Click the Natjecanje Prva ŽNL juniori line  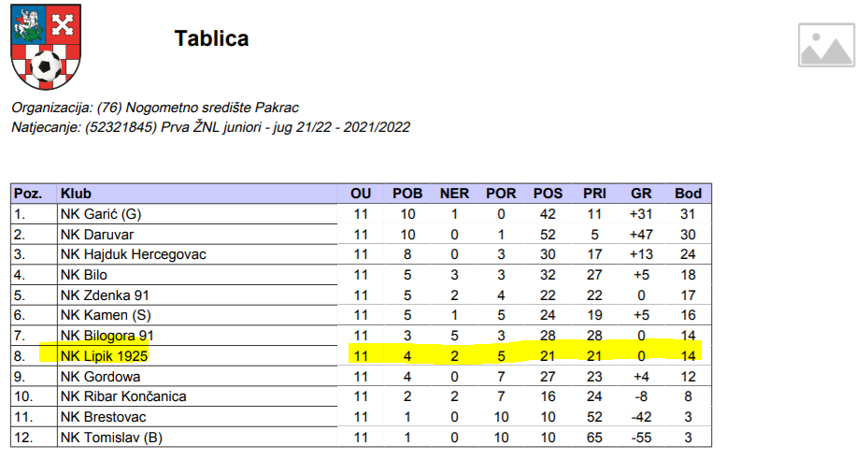coord(210,127)
